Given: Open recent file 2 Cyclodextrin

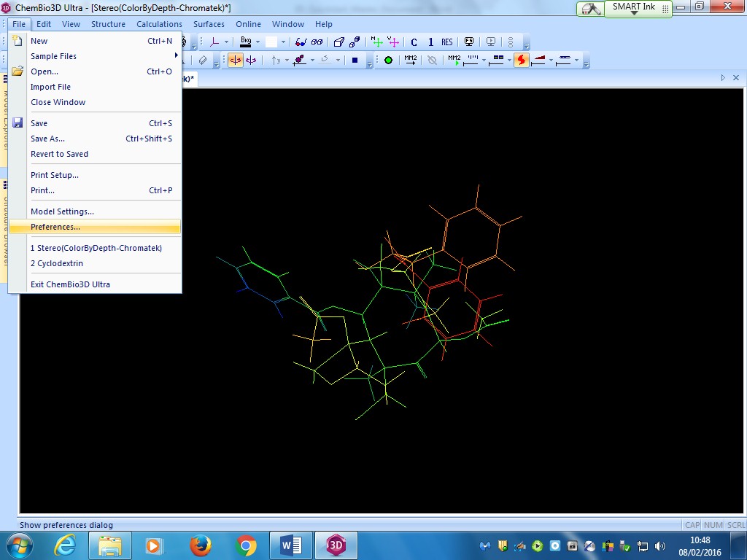Looking at the screenshot, I should click(57, 263).
